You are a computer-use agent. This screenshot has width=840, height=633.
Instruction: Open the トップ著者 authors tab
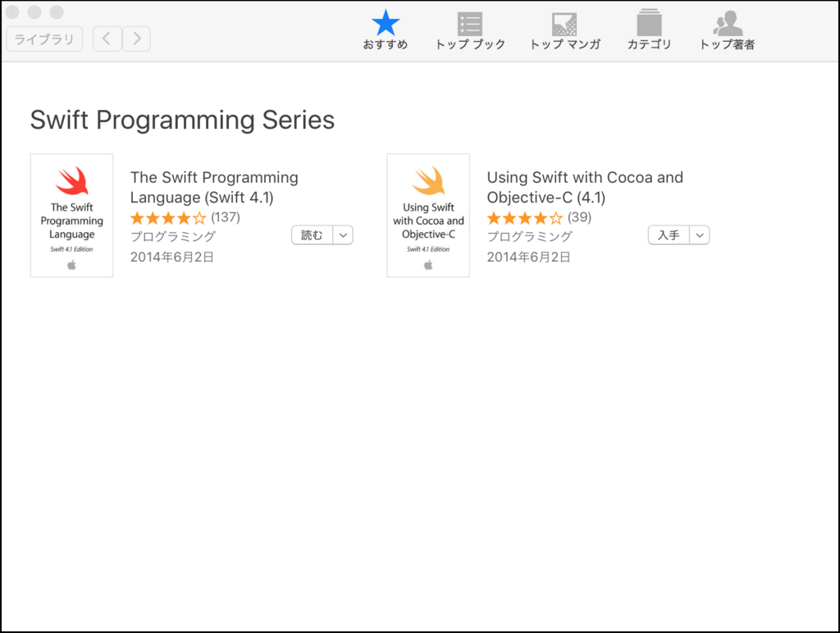pos(727,31)
